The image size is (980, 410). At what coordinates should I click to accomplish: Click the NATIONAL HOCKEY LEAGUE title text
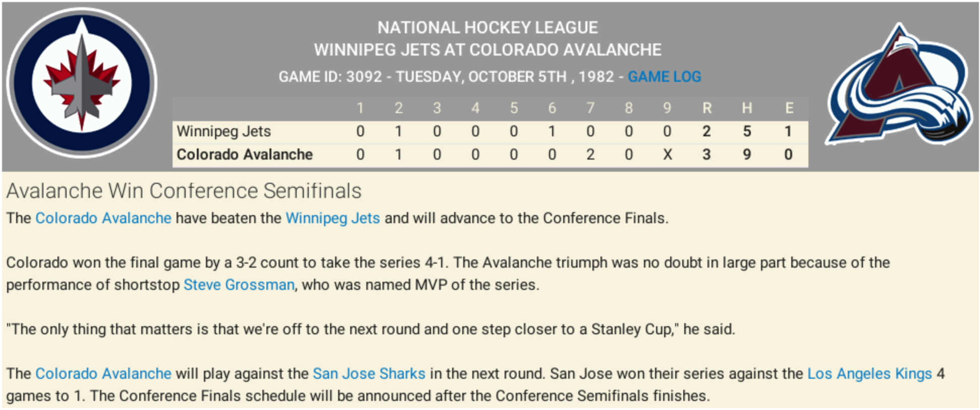click(487, 27)
